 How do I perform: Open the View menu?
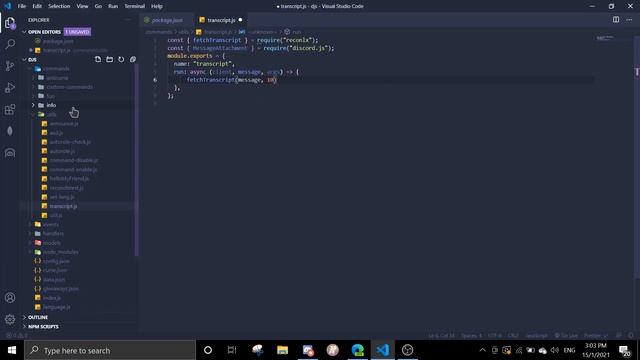coord(82,6)
